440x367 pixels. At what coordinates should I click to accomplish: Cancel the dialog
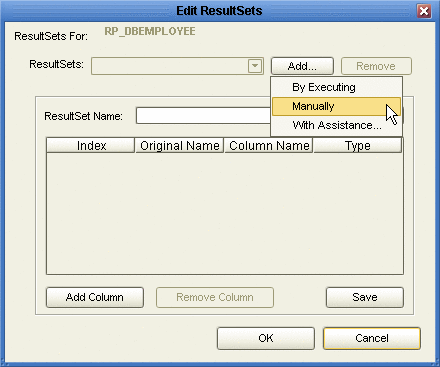[x=372, y=338]
